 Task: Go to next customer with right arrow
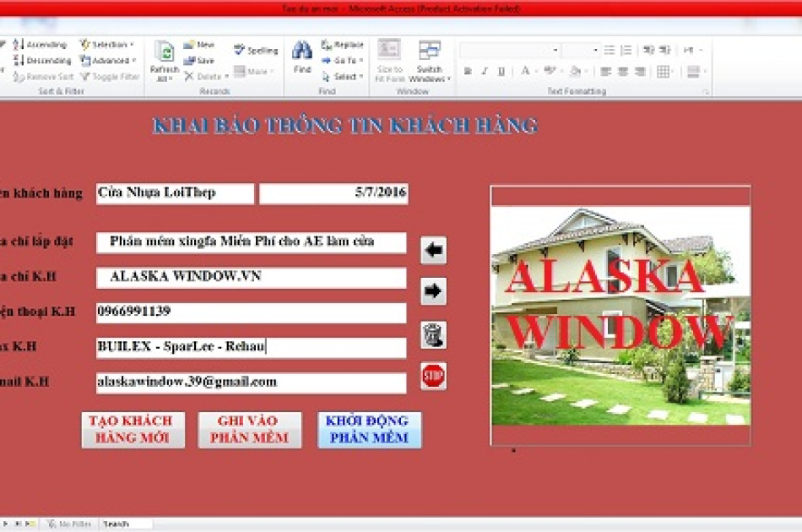434,291
